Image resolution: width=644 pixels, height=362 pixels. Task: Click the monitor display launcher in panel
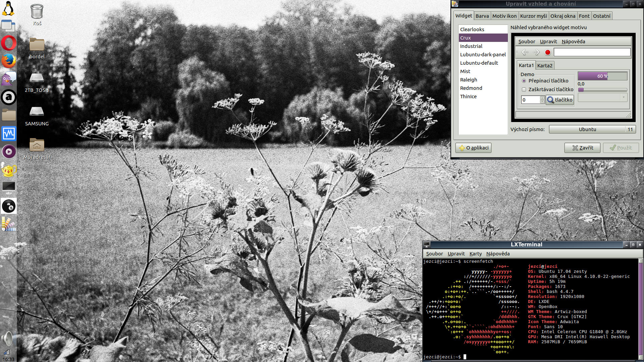(x=8, y=188)
